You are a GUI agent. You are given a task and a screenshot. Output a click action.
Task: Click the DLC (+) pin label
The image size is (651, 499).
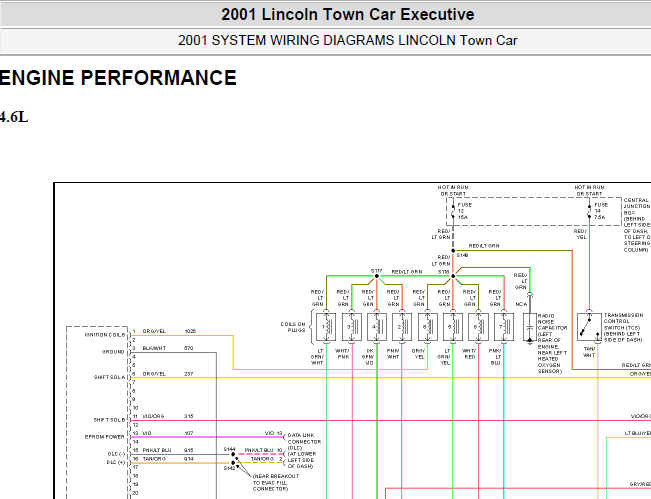click(116, 462)
